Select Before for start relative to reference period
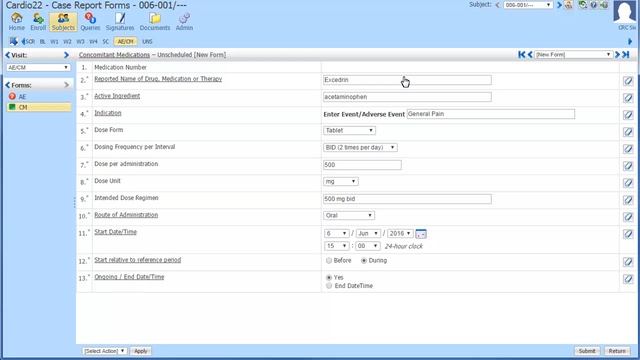This screenshot has width=640, height=360. (329, 260)
